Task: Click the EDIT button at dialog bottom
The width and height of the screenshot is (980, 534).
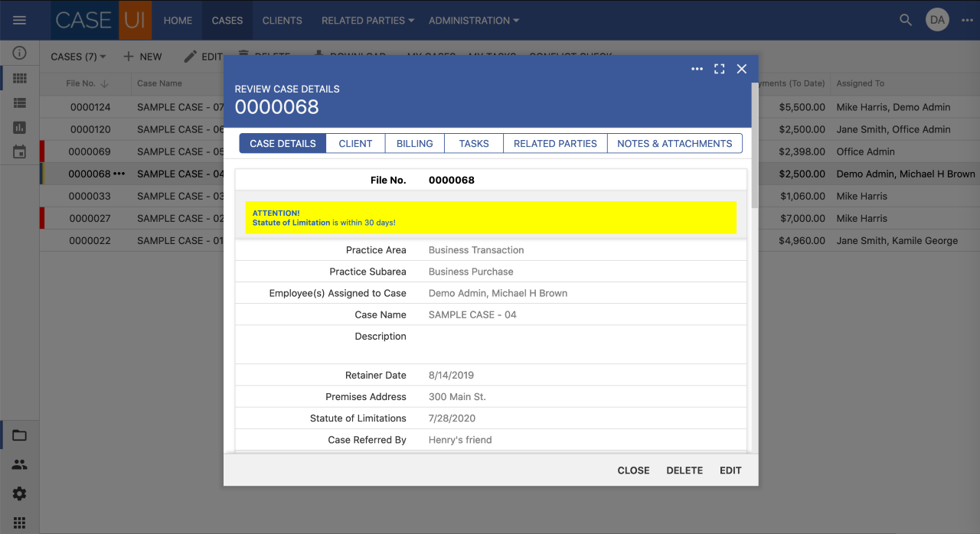Action: [x=730, y=470]
